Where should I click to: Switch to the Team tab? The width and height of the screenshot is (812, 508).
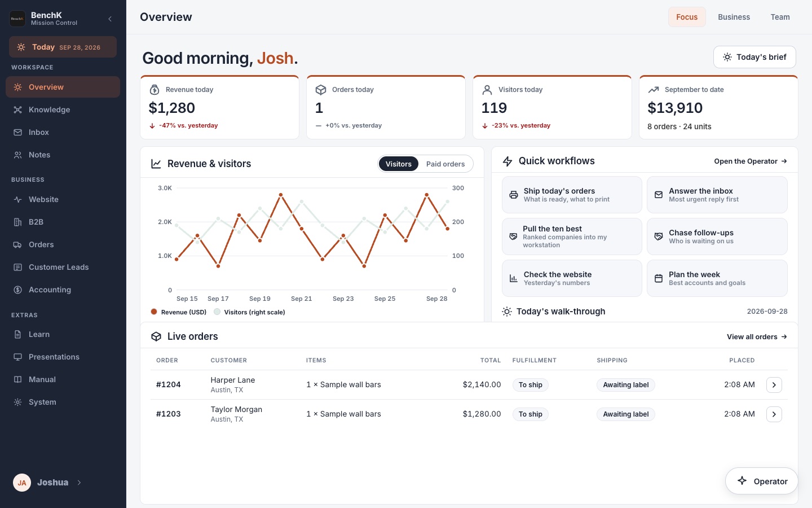point(780,17)
